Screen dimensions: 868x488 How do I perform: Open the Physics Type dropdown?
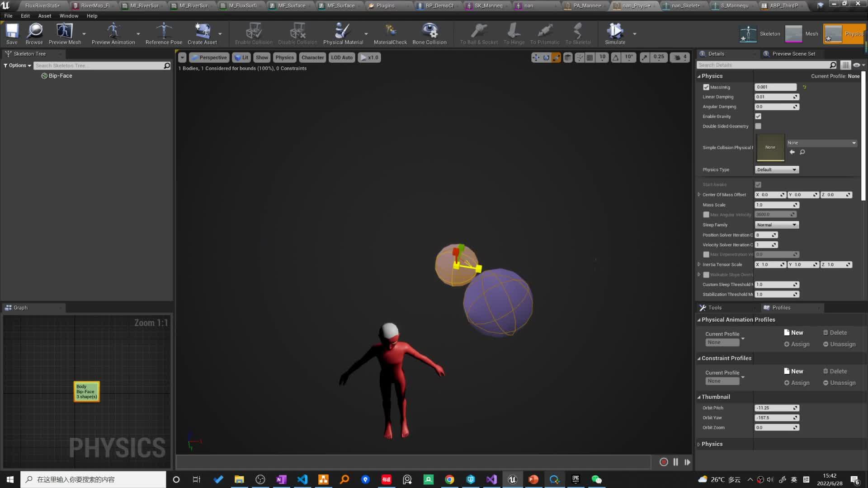click(777, 169)
